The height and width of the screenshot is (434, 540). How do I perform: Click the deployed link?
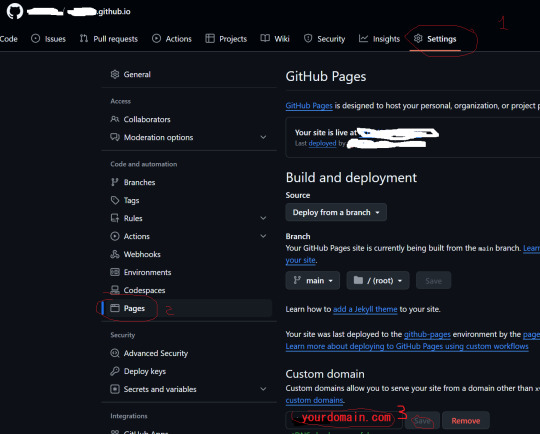pos(322,143)
